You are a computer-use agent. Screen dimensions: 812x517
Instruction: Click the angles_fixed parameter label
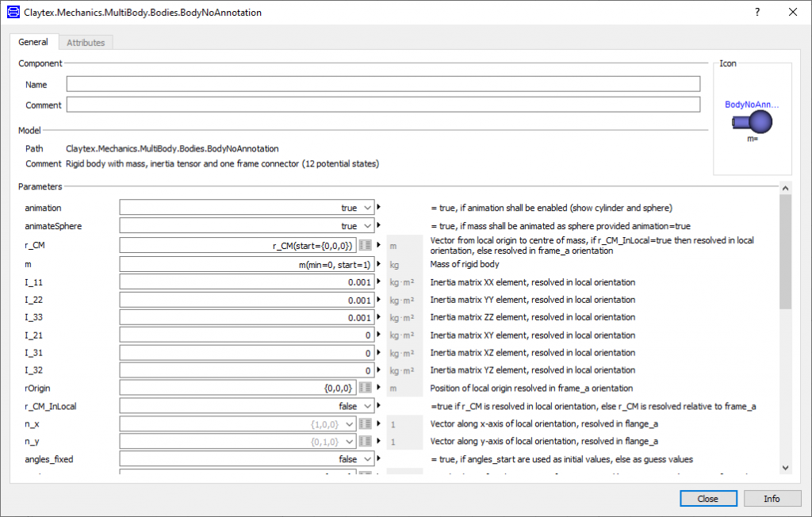[x=48, y=459]
